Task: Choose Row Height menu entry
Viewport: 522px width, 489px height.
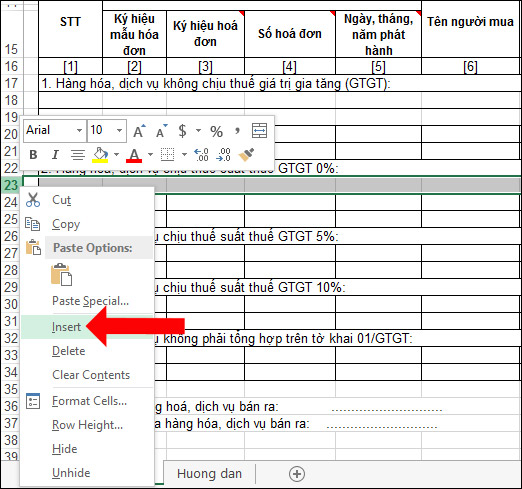Action: tap(87, 425)
